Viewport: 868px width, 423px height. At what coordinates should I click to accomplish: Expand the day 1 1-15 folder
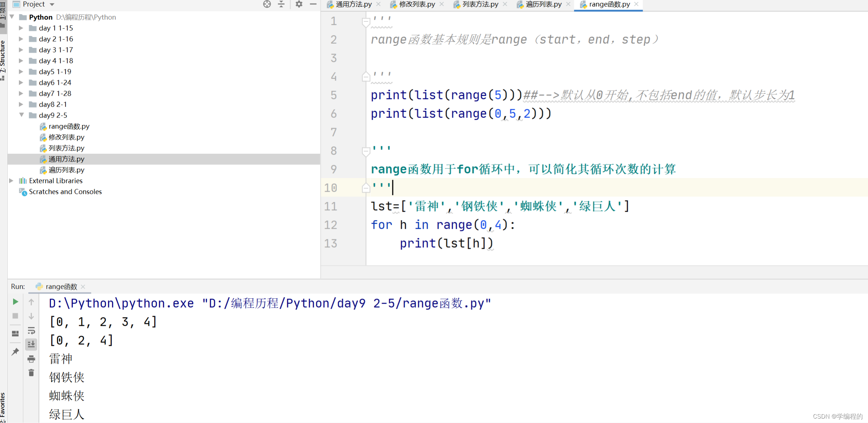21,28
